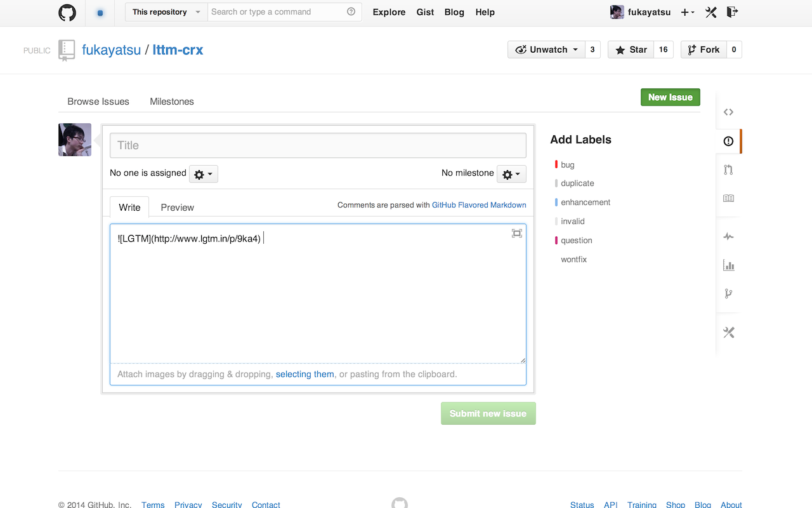812x508 pixels.
Task: Open Code section in sidebar
Action: click(x=728, y=112)
